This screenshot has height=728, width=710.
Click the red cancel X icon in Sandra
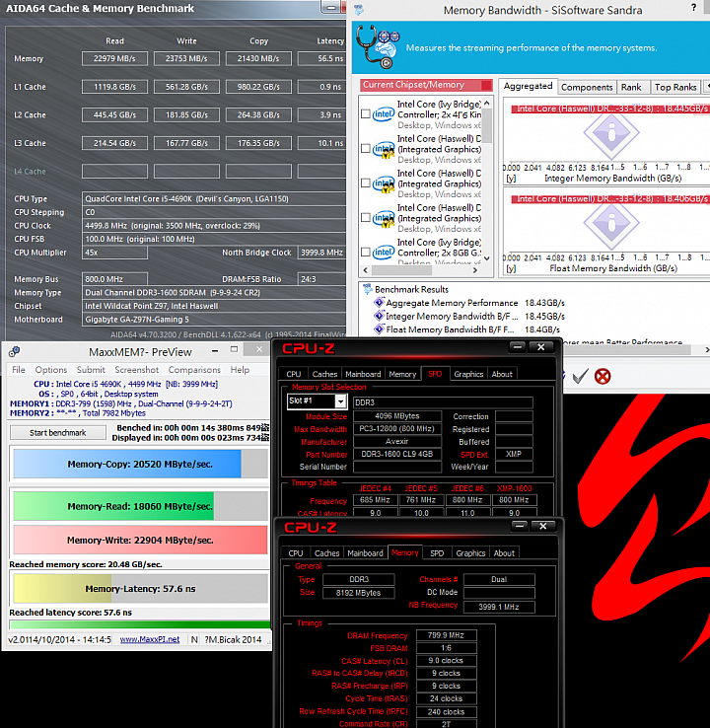point(603,376)
